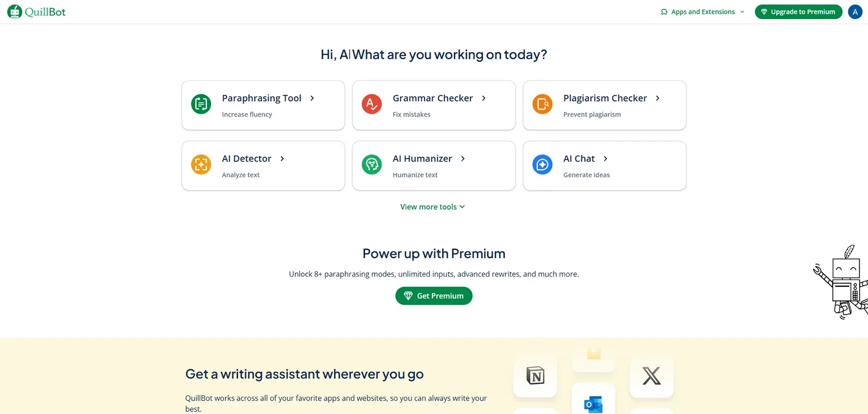Screen dimensions: 868x414
Task: Click the Get Premium button
Action: (434, 296)
